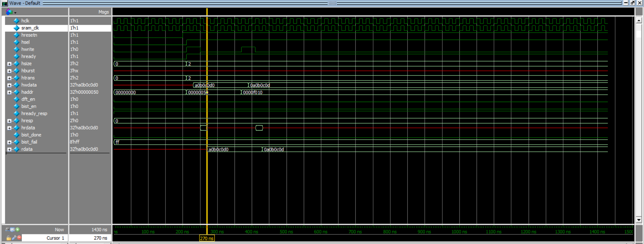
Task: Select the hsel signal diamond icon
Action: 16,42
